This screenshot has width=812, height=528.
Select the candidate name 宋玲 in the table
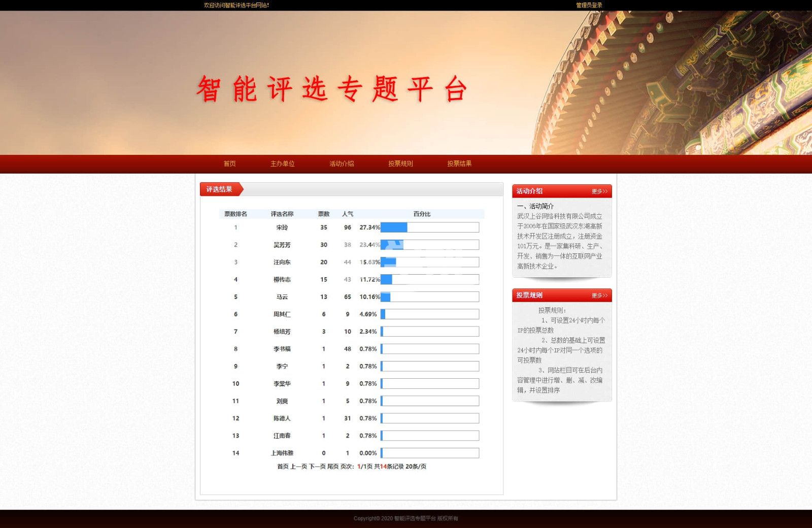click(282, 227)
